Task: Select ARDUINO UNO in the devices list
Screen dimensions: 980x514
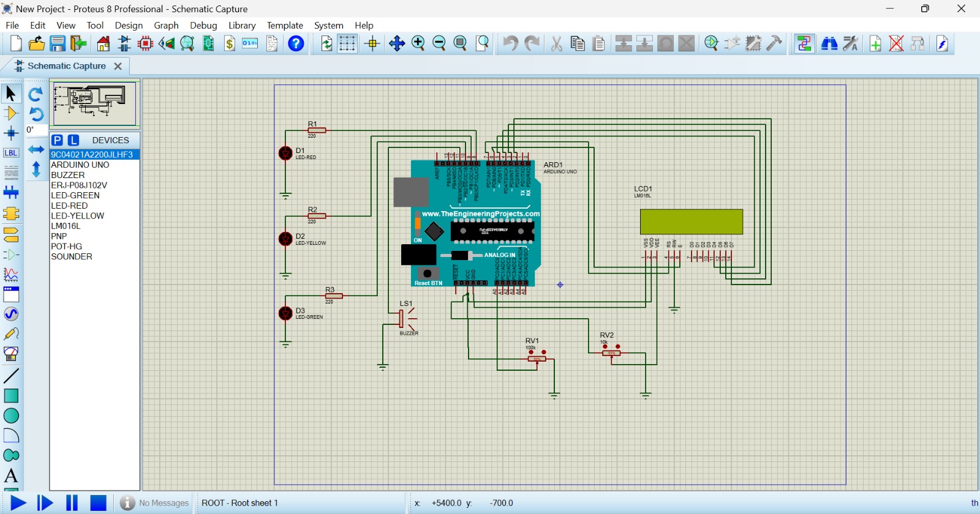Action: click(x=80, y=165)
